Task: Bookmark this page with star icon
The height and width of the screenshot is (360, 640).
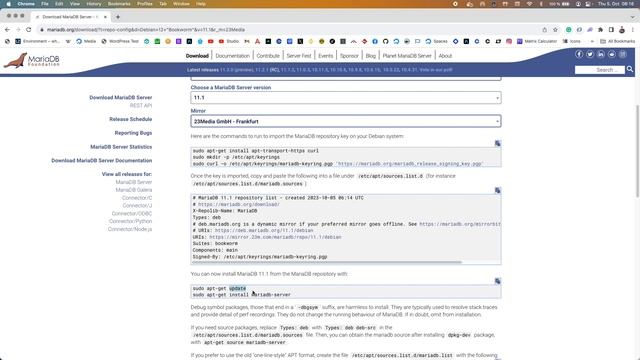Action: tap(555, 29)
